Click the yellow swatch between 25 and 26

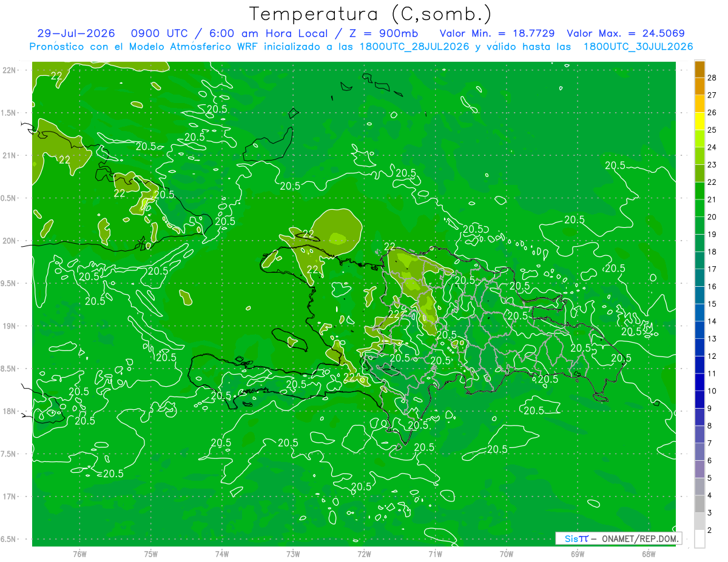coord(699,121)
